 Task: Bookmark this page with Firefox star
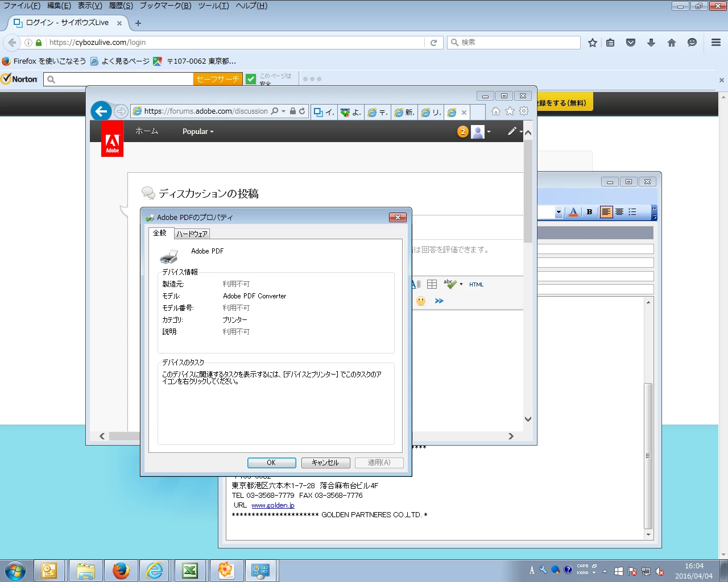tap(593, 43)
